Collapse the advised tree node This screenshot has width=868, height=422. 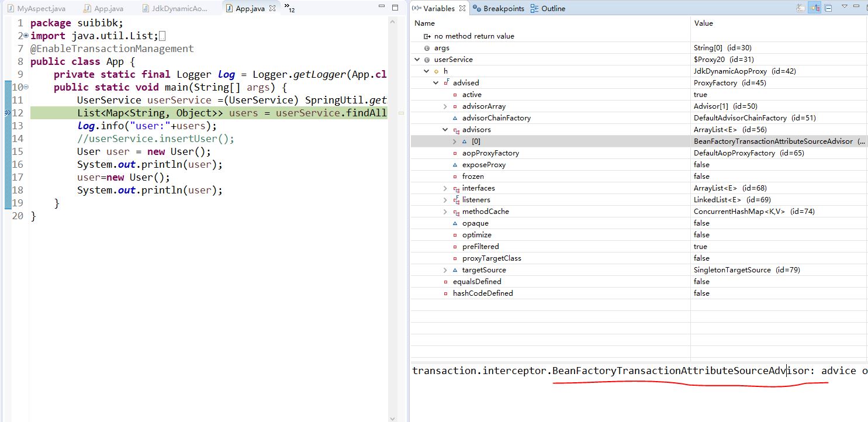[435, 83]
